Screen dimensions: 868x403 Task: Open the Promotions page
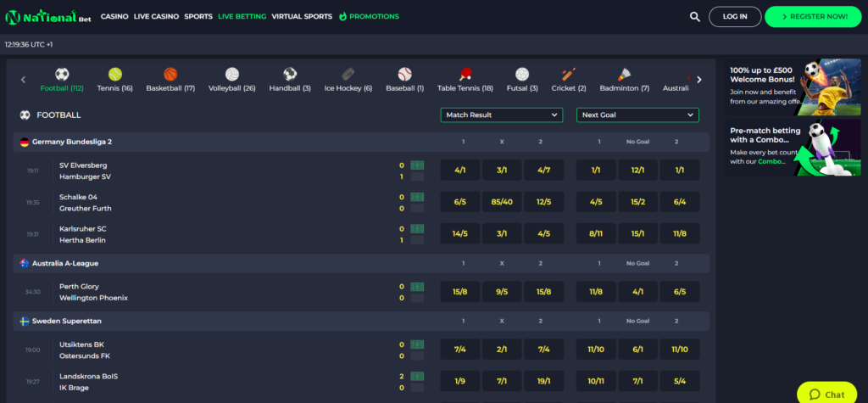coord(374,17)
